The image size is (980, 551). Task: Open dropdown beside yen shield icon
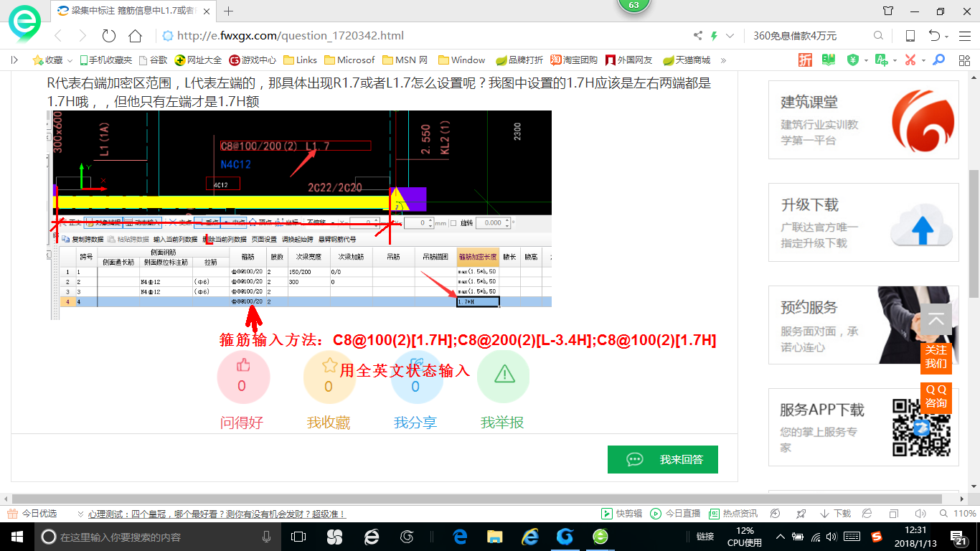(866, 61)
